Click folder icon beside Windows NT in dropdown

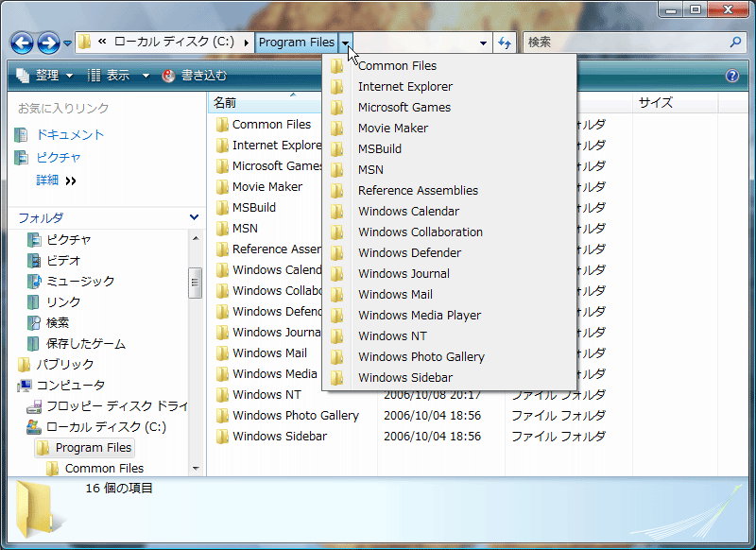pyautogui.click(x=337, y=336)
